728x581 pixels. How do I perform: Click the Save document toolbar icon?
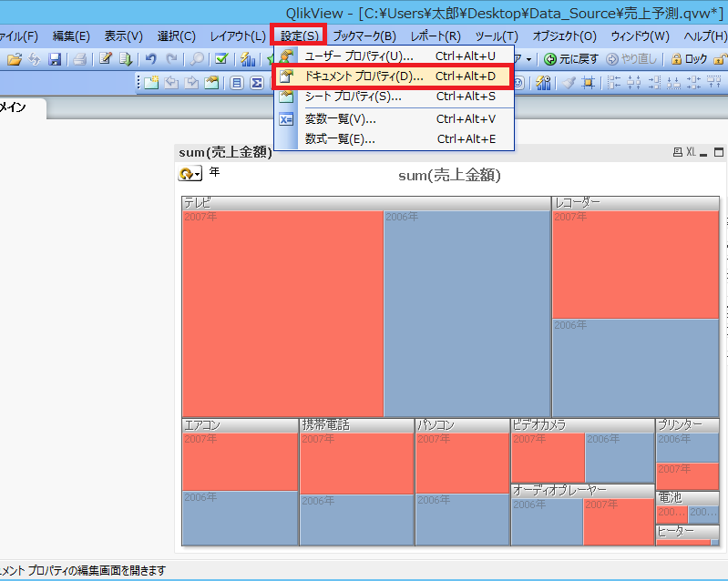55,59
